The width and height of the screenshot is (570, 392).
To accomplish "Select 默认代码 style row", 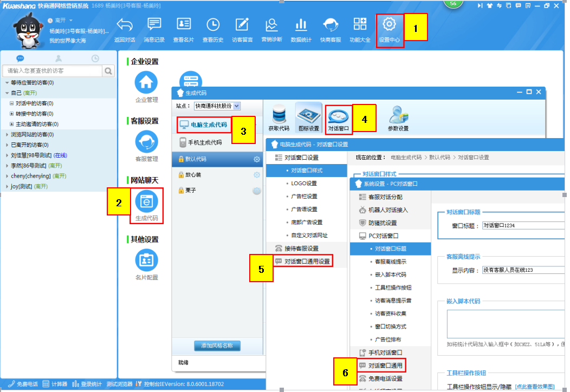I will click(x=217, y=159).
